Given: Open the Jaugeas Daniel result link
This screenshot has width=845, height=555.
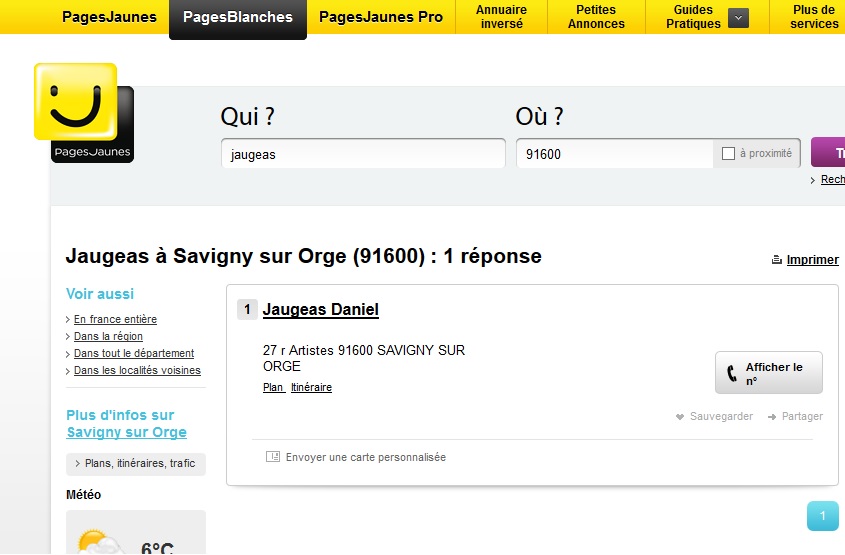Looking at the screenshot, I should coord(320,310).
